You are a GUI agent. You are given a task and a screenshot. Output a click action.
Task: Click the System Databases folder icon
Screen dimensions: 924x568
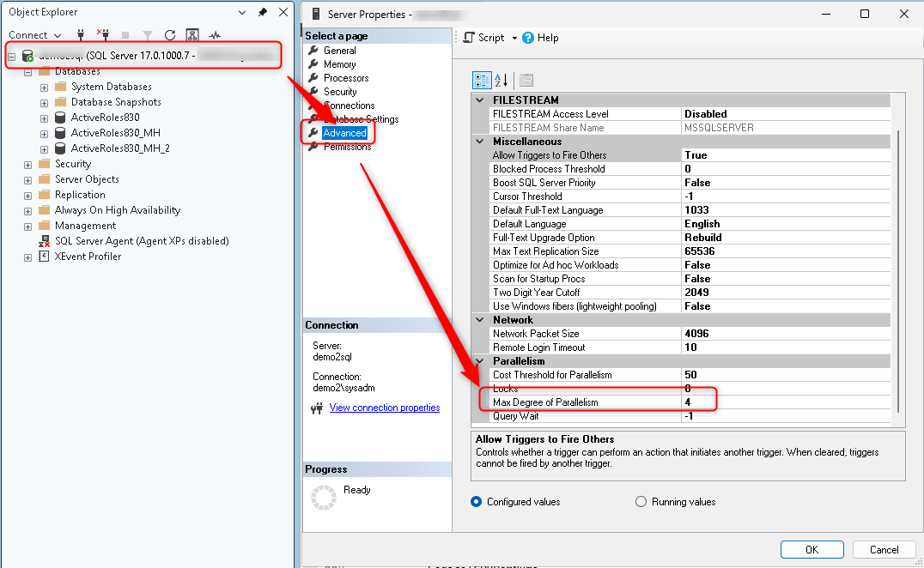(x=60, y=87)
